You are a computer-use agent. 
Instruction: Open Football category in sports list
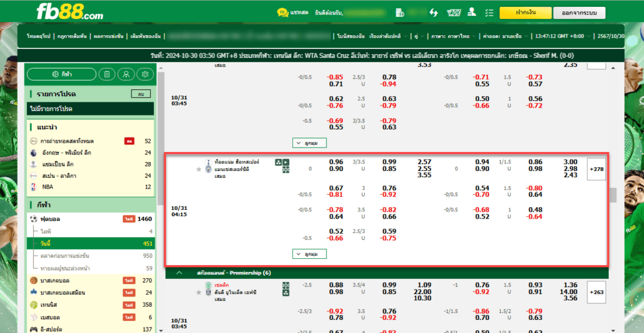pos(91,219)
